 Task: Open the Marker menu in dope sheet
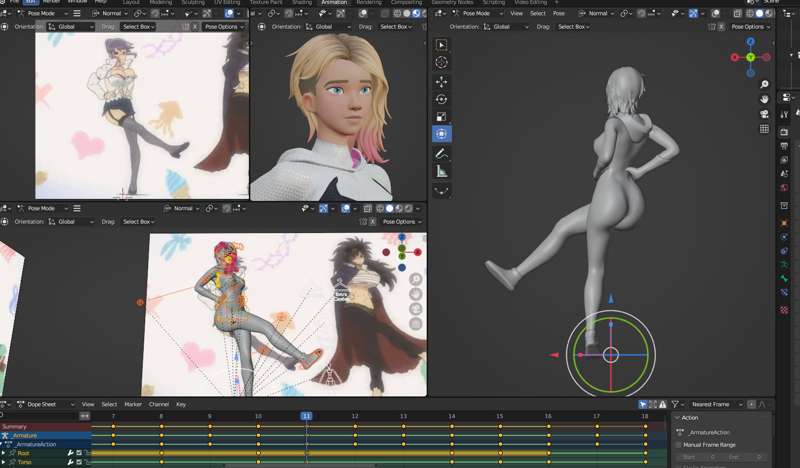(133, 404)
